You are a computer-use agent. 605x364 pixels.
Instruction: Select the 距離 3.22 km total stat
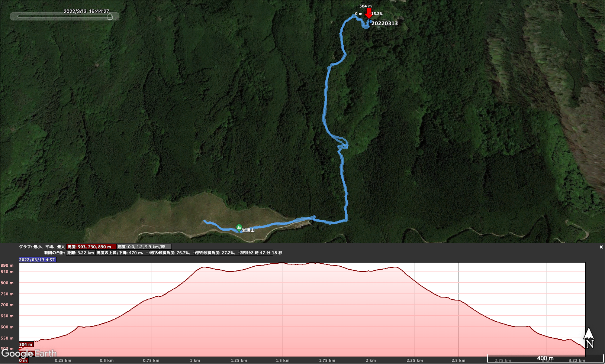(x=80, y=253)
